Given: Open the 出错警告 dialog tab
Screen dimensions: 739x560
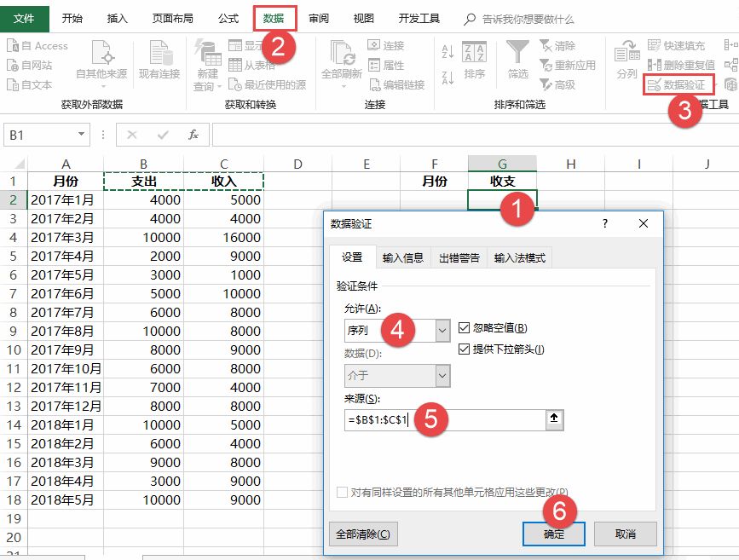Looking at the screenshot, I should (459, 258).
